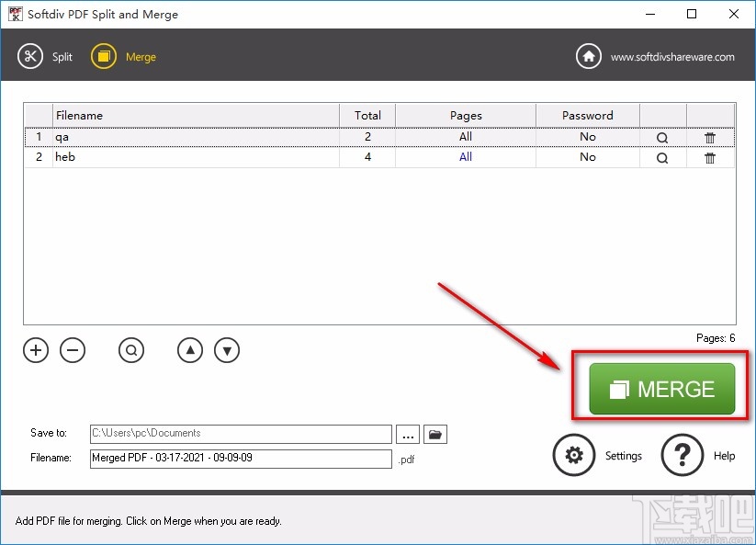This screenshot has height=545, width=756.
Task: Click the app icon in the title bar
Action: click(16, 14)
